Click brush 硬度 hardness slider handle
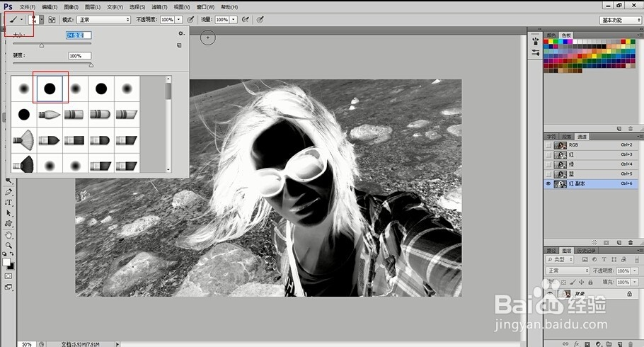Screen dimensions: 644x347 [x=91, y=65]
